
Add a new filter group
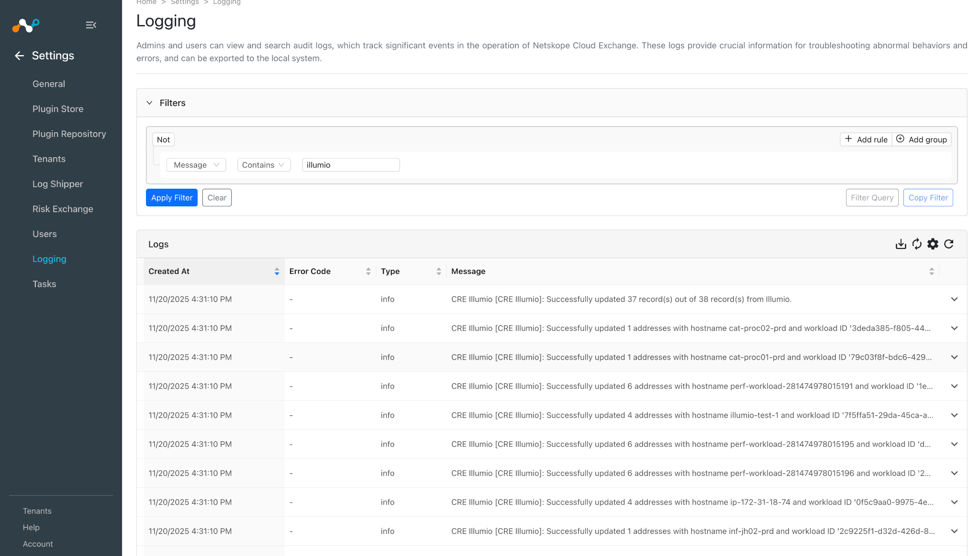(x=922, y=139)
